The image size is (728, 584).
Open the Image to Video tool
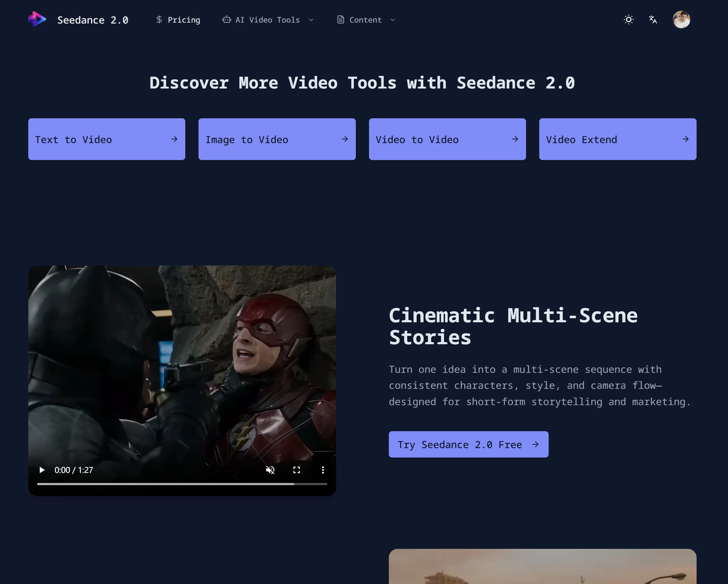(x=277, y=139)
